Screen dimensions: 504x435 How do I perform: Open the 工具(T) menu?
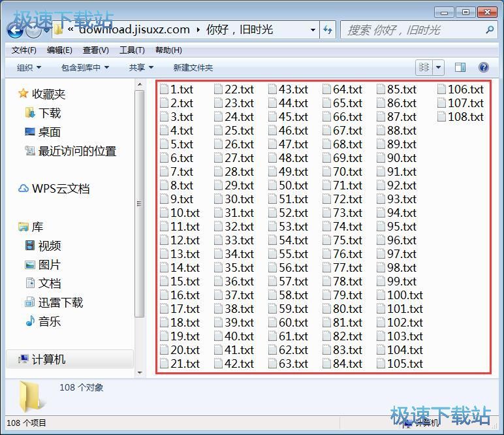coord(132,50)
